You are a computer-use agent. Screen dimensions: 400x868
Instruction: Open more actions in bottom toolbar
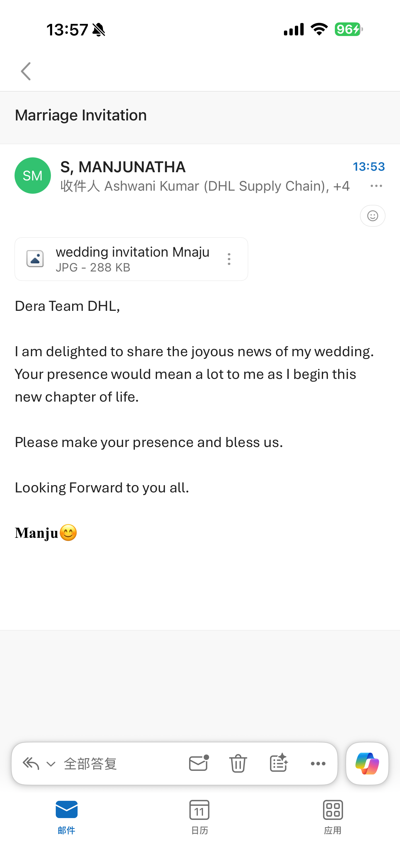(x=318, y=764)
